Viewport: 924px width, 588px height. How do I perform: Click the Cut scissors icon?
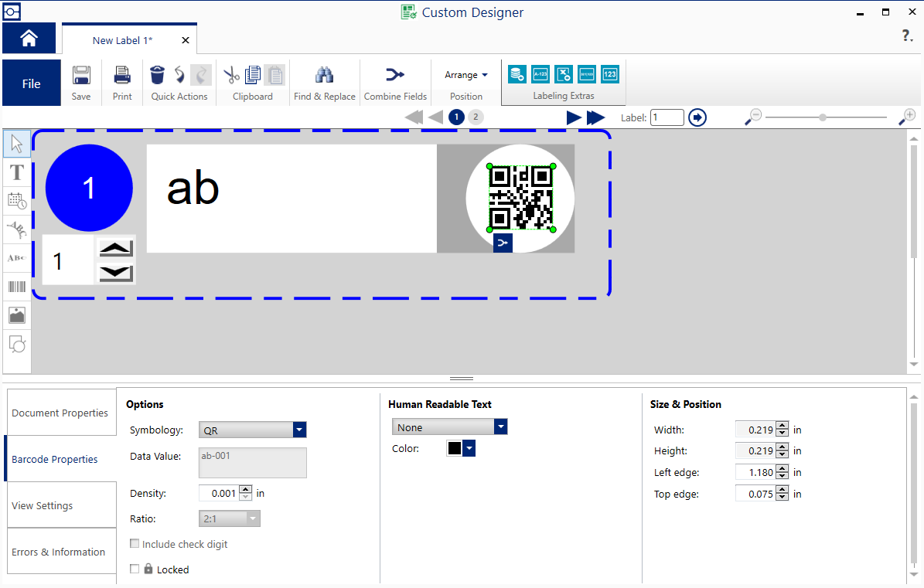(231, 75)
